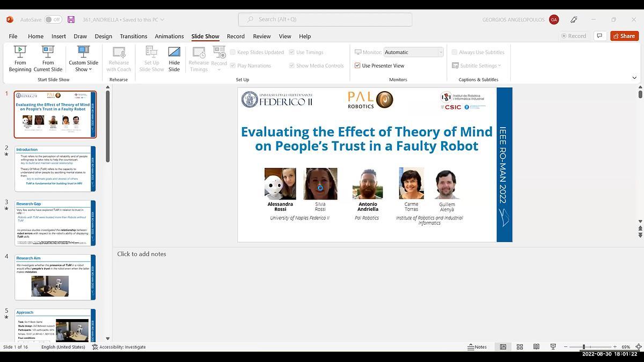
Task: Fit slide to current window icon
Action: 638,347
